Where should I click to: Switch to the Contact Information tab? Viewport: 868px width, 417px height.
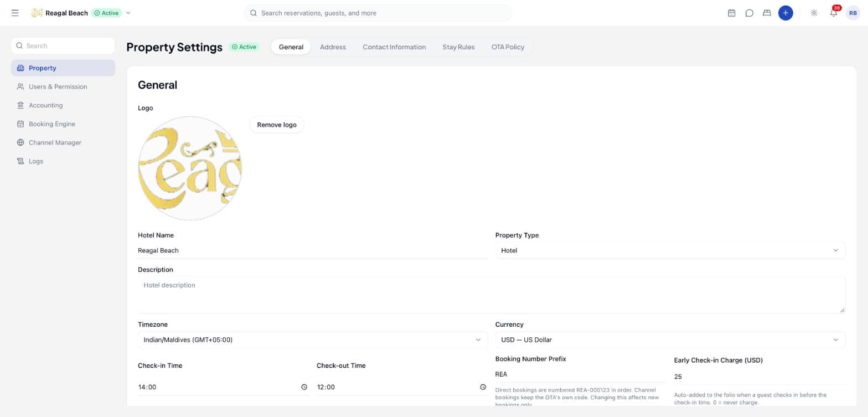[394, 47]
